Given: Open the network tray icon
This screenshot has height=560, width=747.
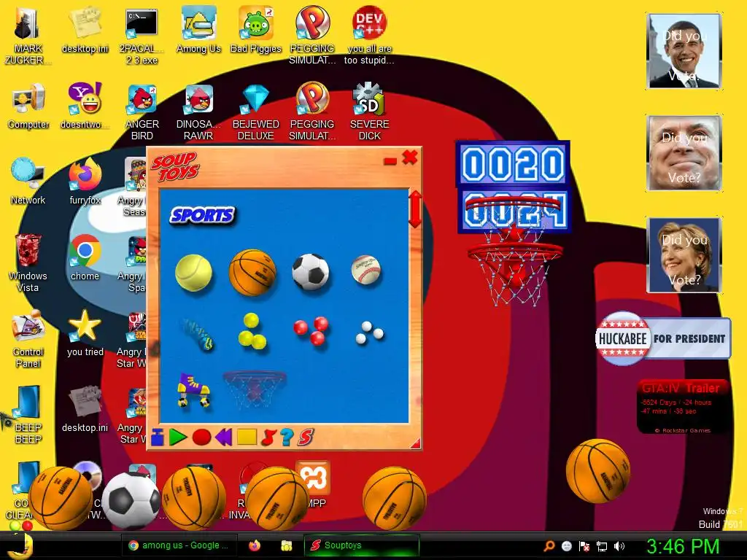Looking at the screenshot, I should (602, 546).
